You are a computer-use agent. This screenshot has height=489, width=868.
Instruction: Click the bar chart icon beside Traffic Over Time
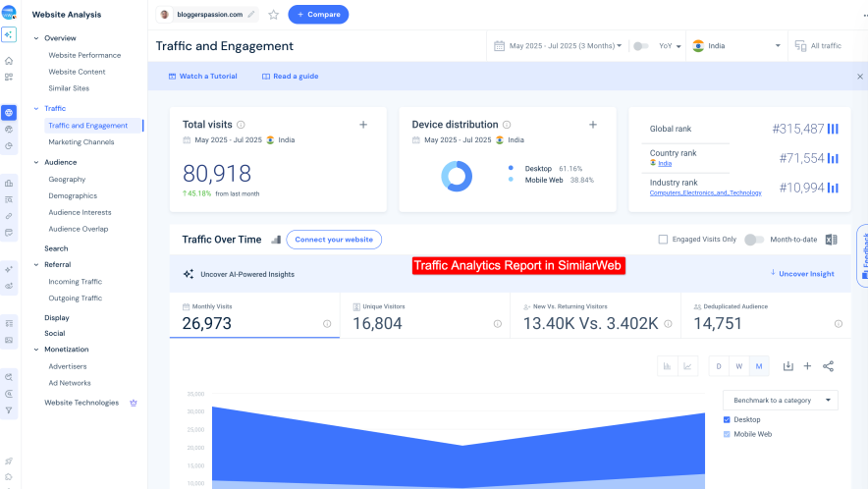coord(276,240)
